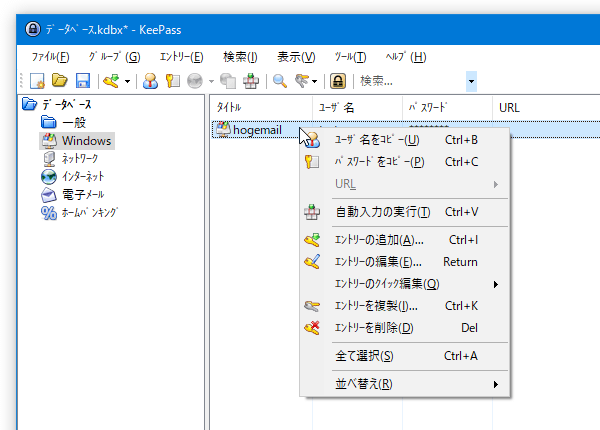Open the エントリー(E) menu
Screen dimensions: 600x430
(x=181, y=57)
